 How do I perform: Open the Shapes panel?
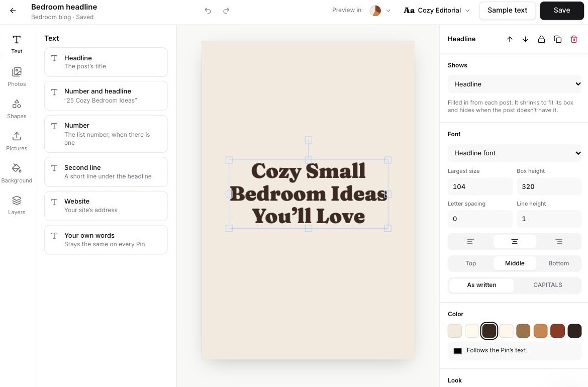[x=17, y=109]
